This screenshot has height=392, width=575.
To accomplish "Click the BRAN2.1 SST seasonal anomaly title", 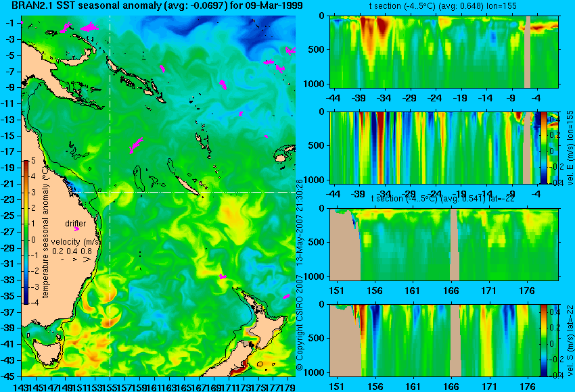I will click(158, 5).
